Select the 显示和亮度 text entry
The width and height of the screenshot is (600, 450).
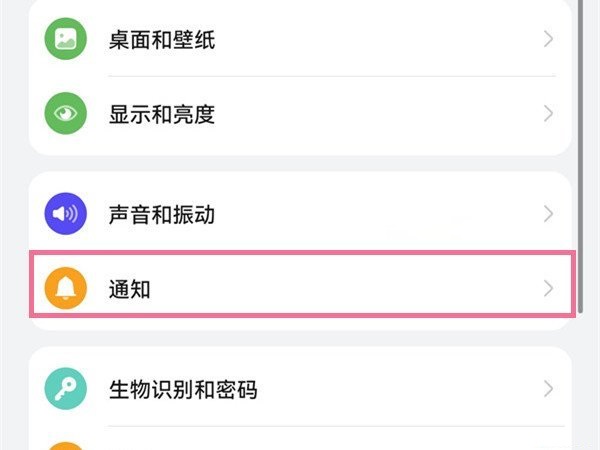pos(161,114)
